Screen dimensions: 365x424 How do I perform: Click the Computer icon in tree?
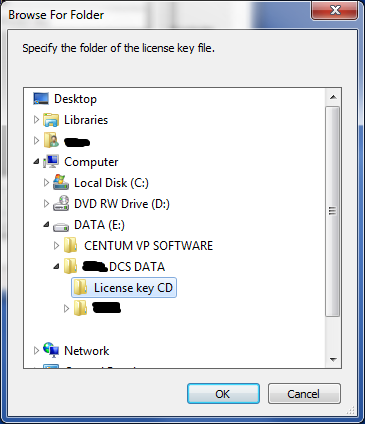coord(51,162)
